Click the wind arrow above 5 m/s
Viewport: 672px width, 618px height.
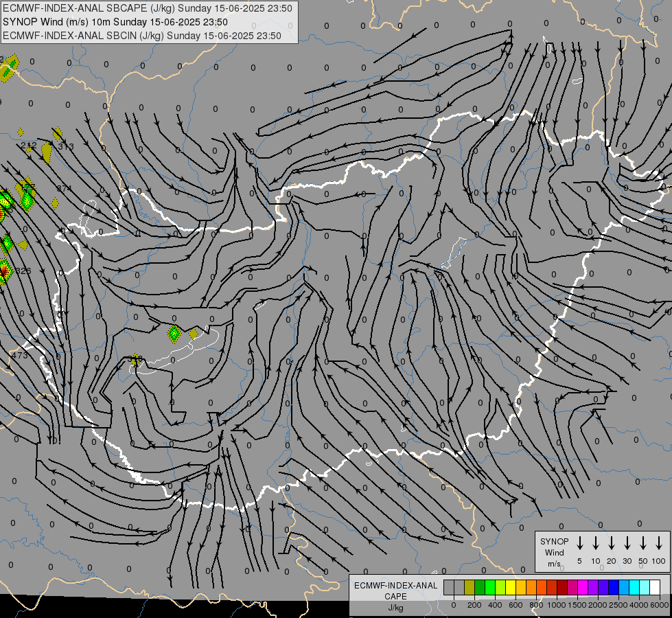coord(579,543)
